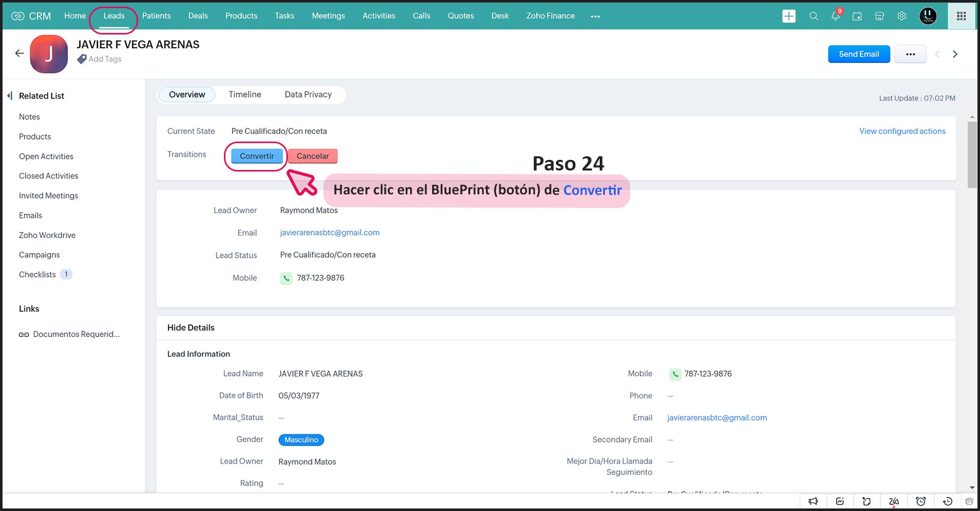Viewport: 980px width, 511px height.
Task: Open the Zia assistant in bottom bar
Action: [894, 501]
